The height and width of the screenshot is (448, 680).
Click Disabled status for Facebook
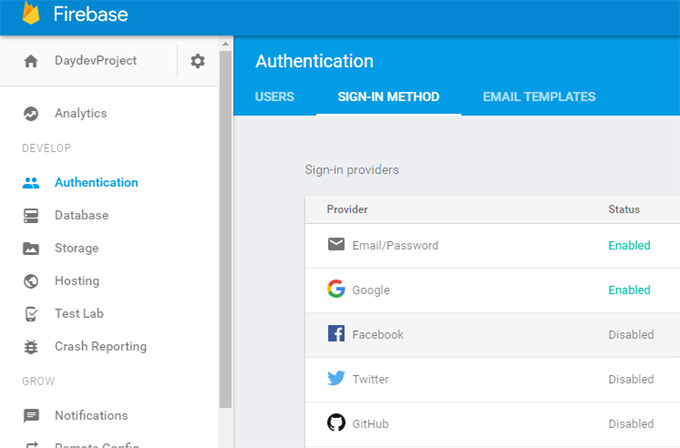coord(631,335)
